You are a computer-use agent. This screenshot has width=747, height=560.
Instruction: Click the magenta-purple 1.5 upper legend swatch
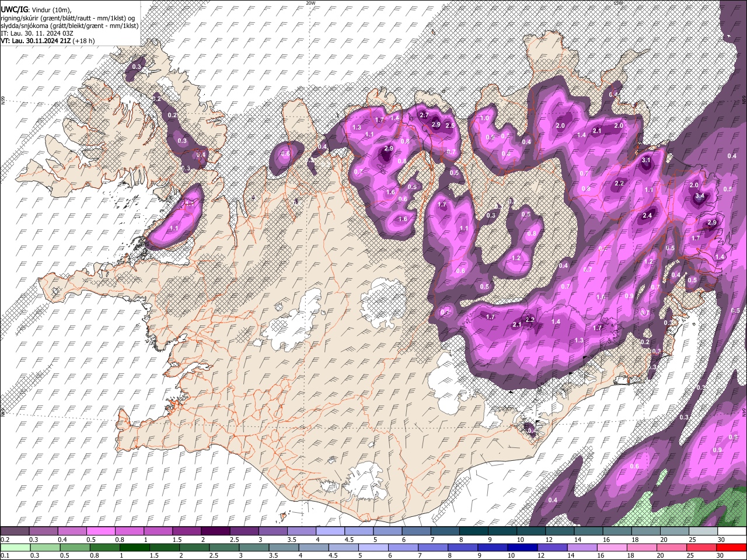[x=187, y=531]
